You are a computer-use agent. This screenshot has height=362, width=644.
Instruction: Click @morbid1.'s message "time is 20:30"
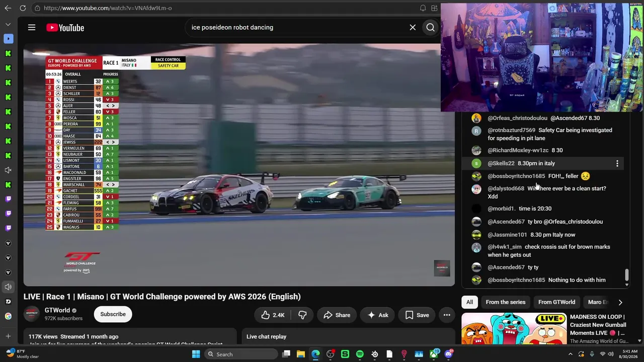click(x=535, y=209)
